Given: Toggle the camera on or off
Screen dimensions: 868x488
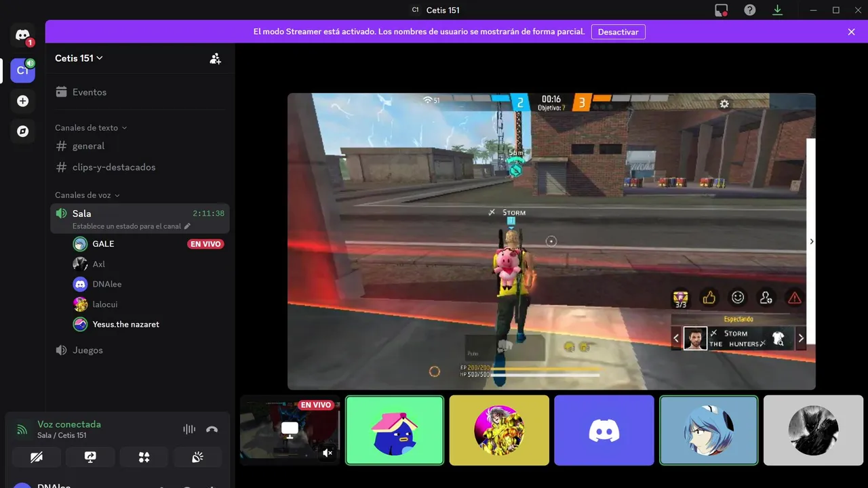Looking at the screenshot, I should pos(37,457).
